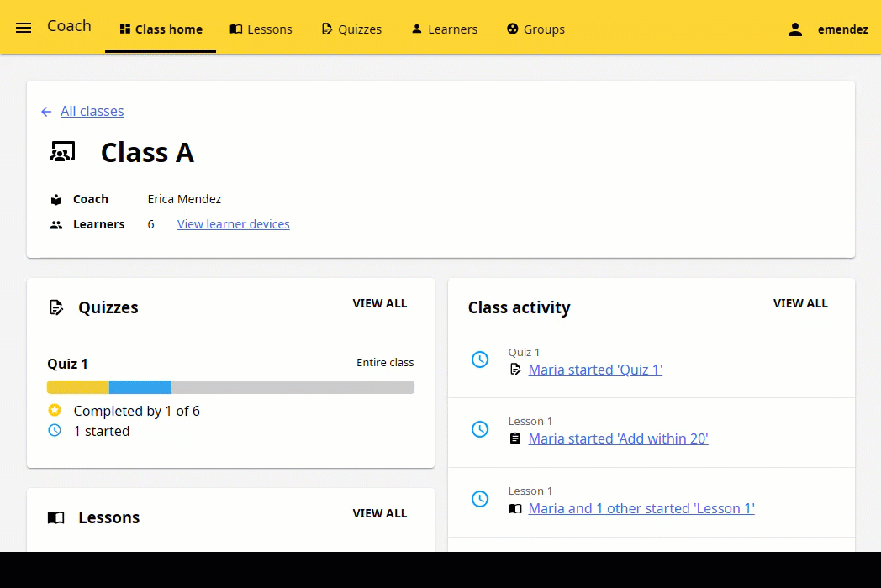The image size is (881, 588).
Task: Open the Lessons tab
Action: coord(261,29)
